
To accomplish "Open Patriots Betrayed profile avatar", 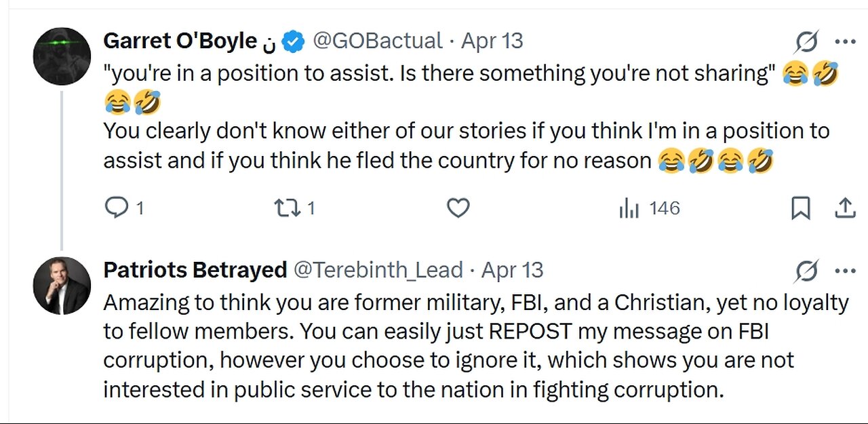I will pos(62,286).
